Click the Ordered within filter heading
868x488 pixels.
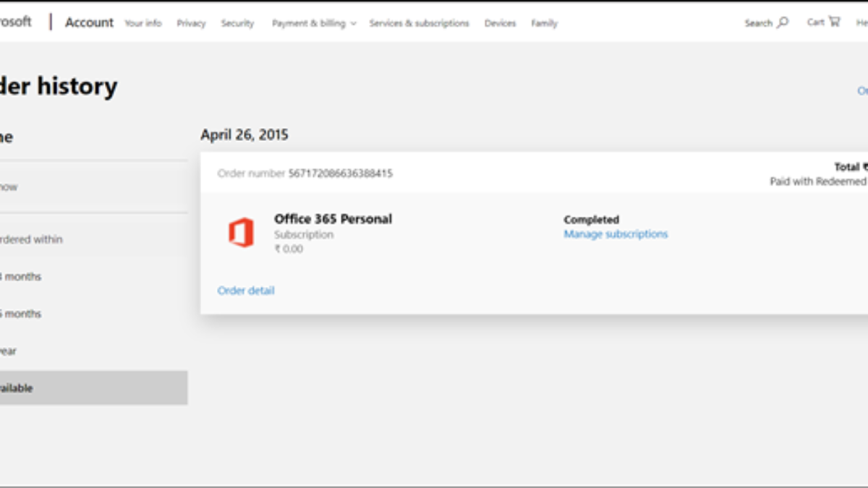[x=31, y=239]
